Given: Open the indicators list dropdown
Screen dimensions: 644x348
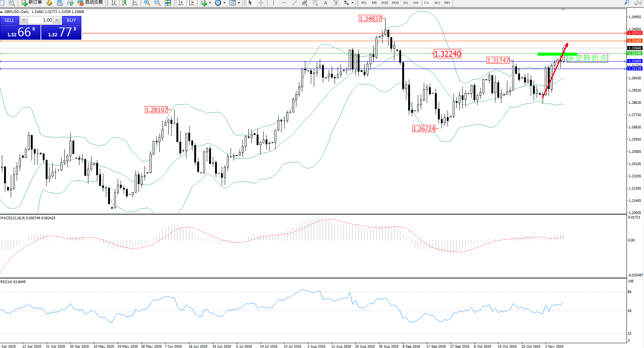Looking at the screenshot, I should click(206, 3).
